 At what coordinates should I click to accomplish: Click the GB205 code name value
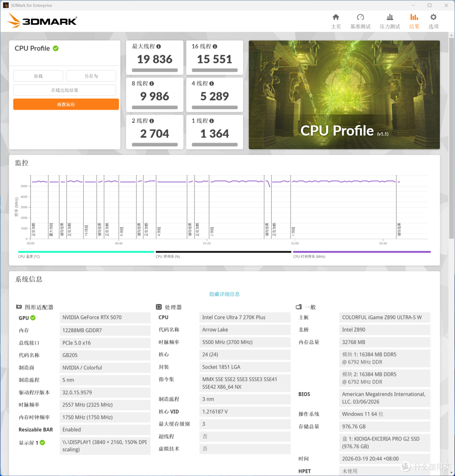[x=105, y=355]
